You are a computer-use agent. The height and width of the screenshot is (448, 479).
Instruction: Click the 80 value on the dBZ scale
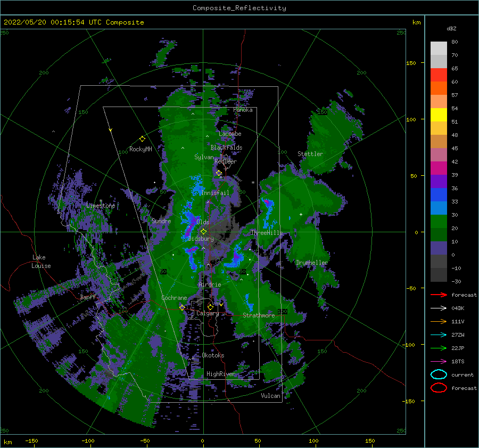(455, 42)
